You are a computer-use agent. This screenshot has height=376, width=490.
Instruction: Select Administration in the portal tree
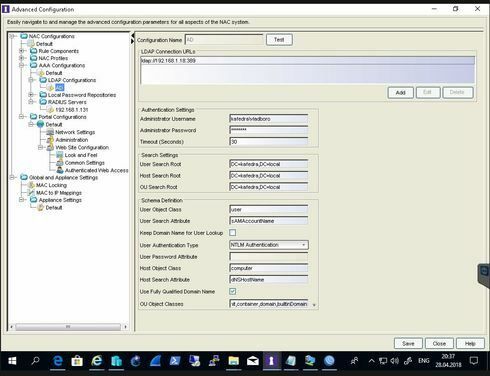coord(72,140)
